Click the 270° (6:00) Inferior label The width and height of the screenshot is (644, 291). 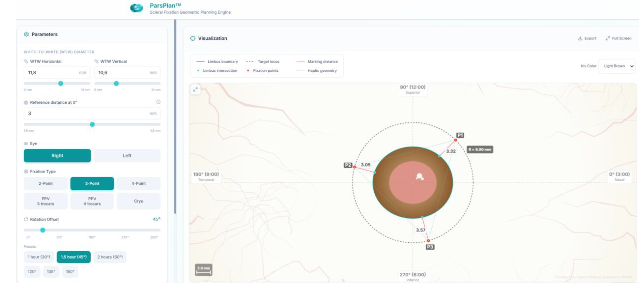(x=413, y=277)
